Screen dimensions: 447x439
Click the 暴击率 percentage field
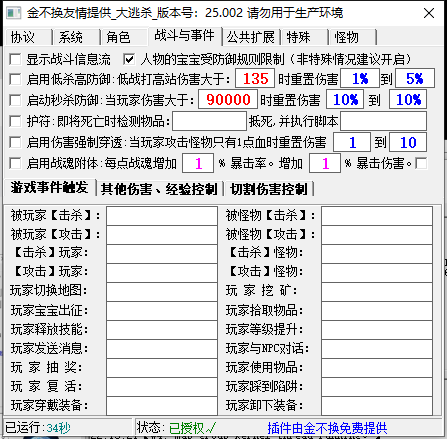click(x=198, y=163)
